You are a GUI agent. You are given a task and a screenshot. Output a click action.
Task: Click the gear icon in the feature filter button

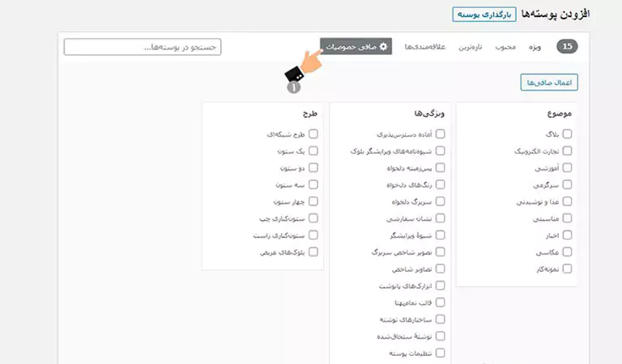383,46
